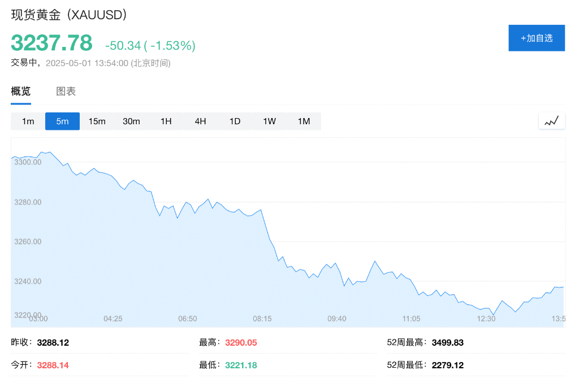The image size is (579, 392).
Task: Switch to the 15m interval
Action: [x=97, y=121]
